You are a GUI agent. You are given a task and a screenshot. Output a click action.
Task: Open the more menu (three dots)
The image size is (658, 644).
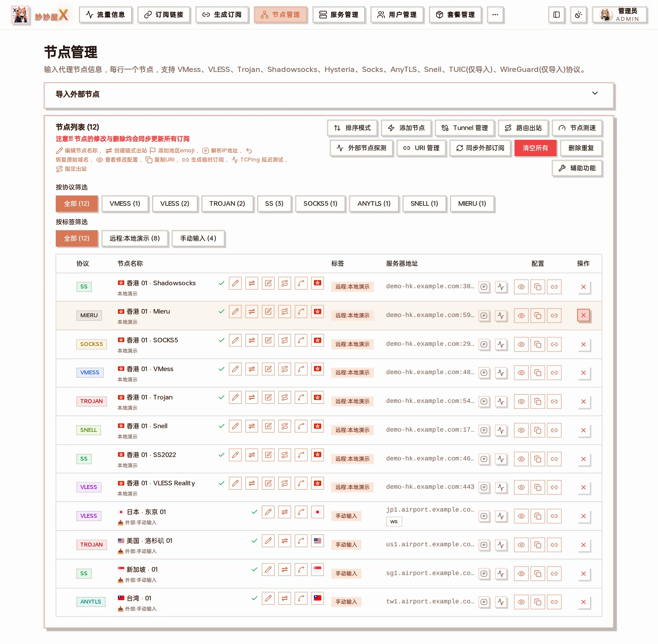tap(495, 15)
